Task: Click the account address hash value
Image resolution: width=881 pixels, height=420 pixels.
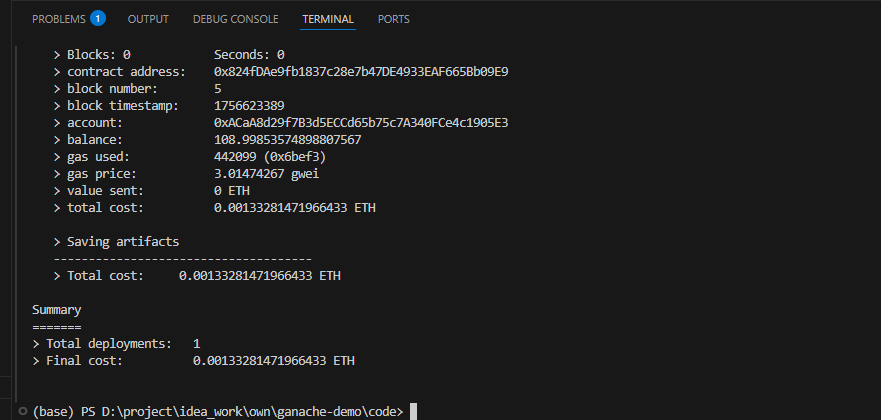Action: click(361, 123)
